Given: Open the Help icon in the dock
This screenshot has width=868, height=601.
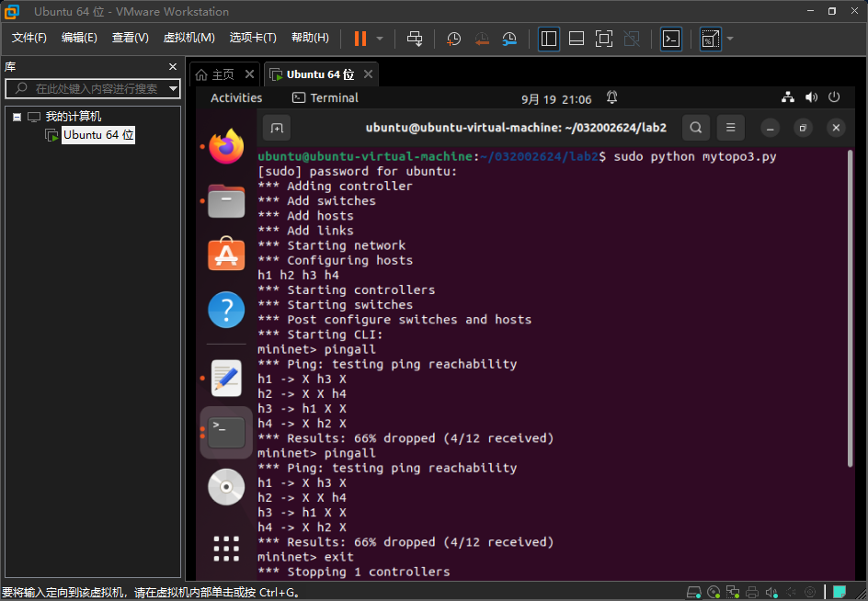Looking at the screenshot, I should point(226,310).
